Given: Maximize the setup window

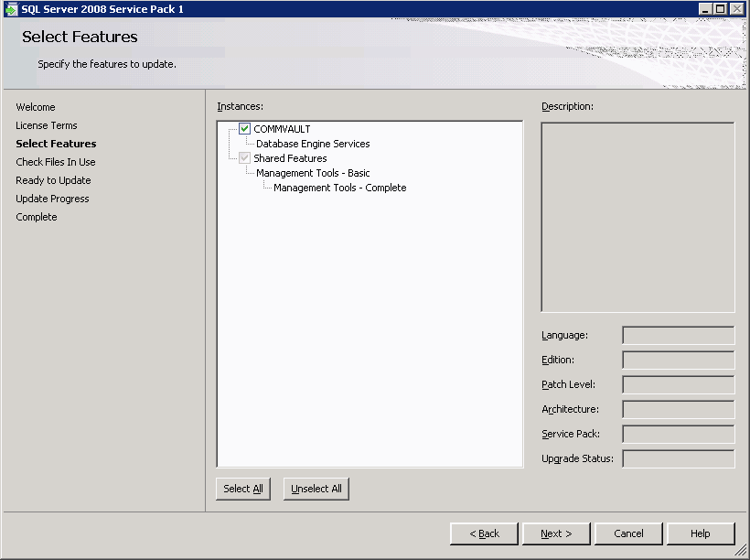Looking at the screenshot, I should 721,9.
